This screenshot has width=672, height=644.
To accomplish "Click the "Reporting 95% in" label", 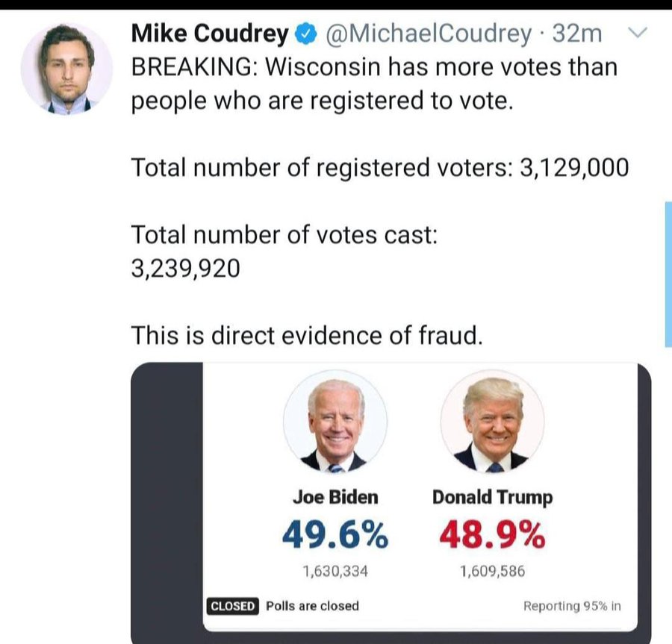I will click(572, 606).
